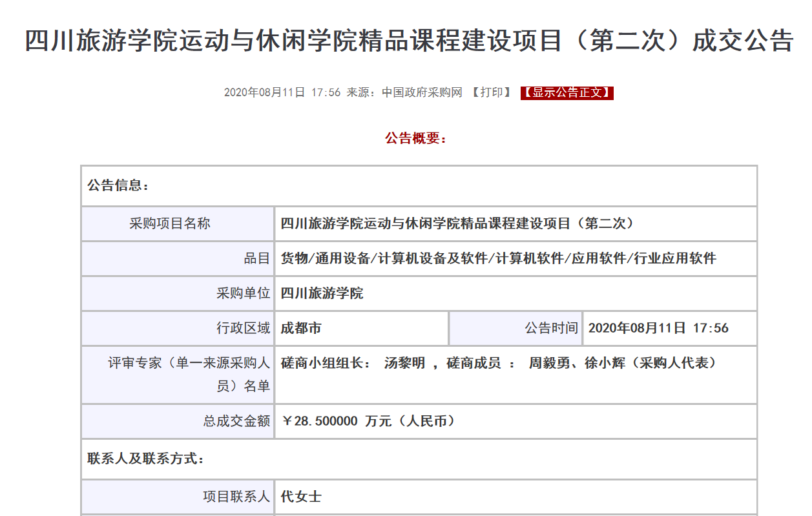
Task: Click the 磋商小组组长： 汤黎明 expert list cell
Action: (x=515, y=375)
